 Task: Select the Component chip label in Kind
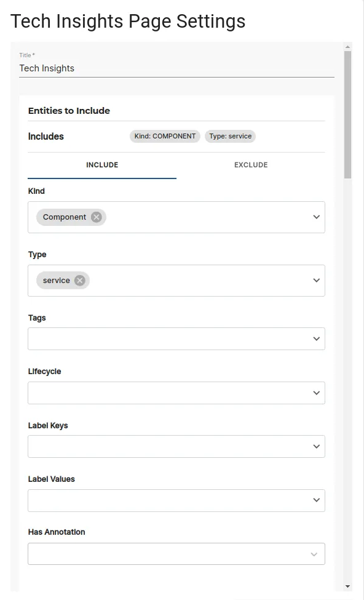point(63,217)
